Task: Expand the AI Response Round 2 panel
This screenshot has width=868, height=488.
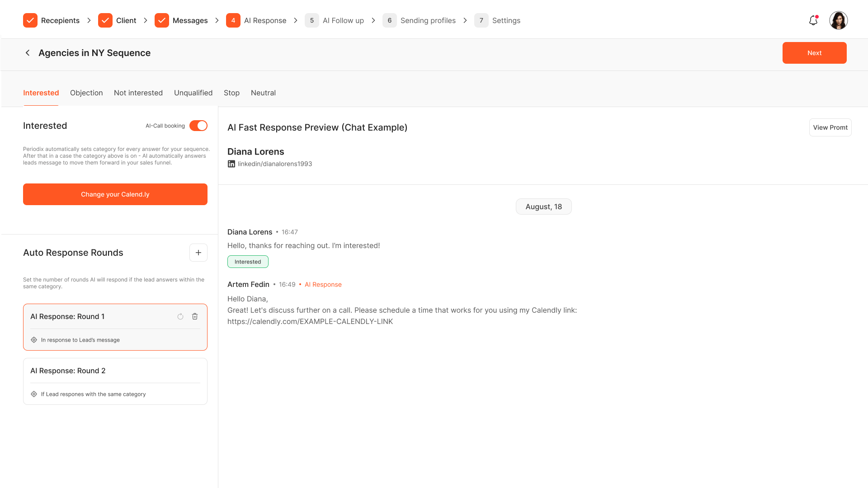Action: point(115,370)
